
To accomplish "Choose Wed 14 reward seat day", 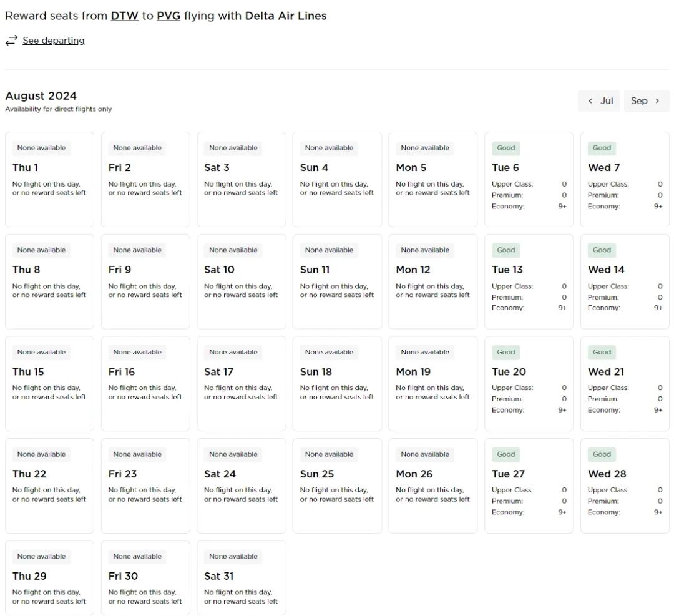I will tap(624, 281).
